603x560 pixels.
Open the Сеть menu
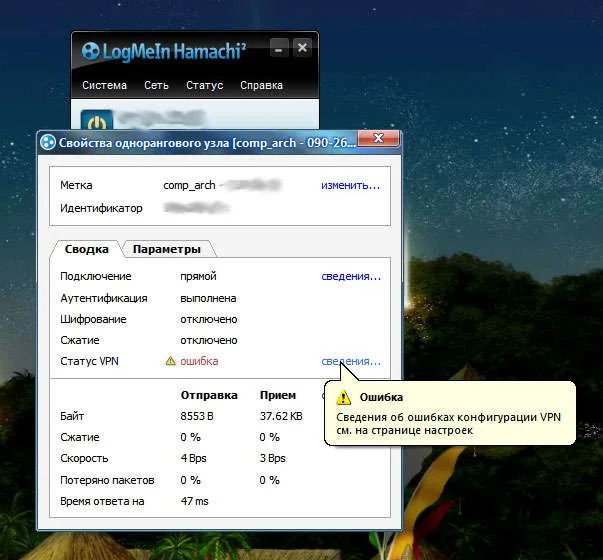pos(156,85)
